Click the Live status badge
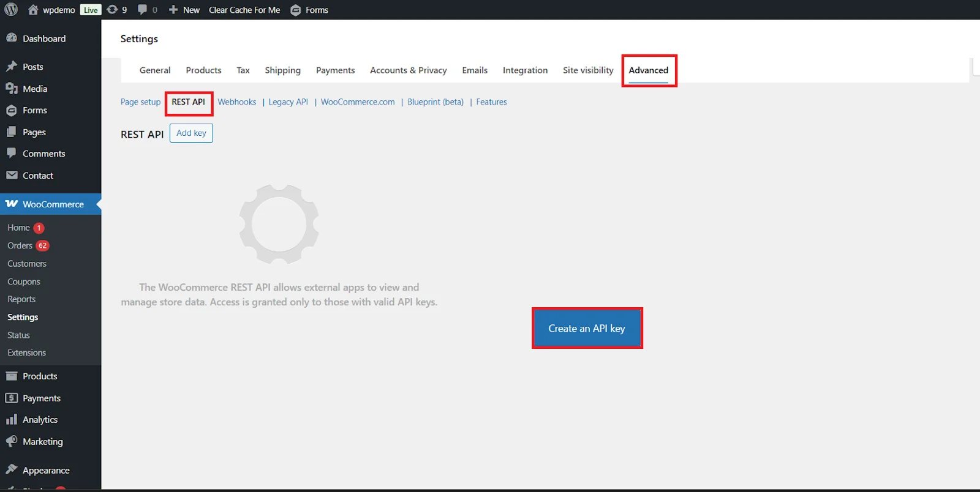980x492 pixels. 91,10
